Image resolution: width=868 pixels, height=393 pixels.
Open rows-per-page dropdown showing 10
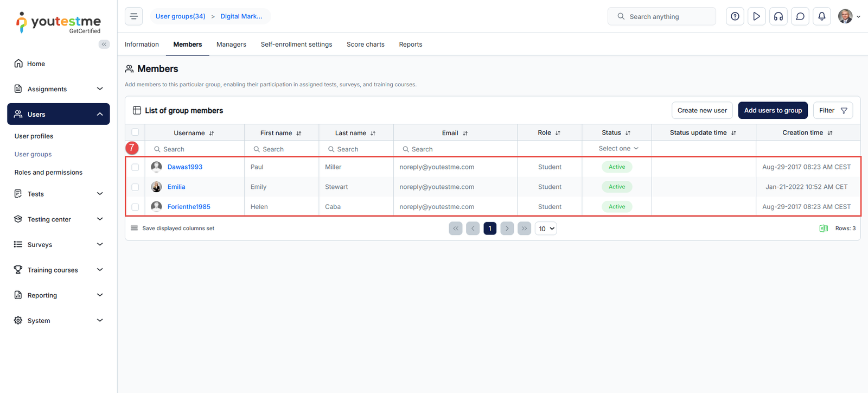click(x=546, y=229)
